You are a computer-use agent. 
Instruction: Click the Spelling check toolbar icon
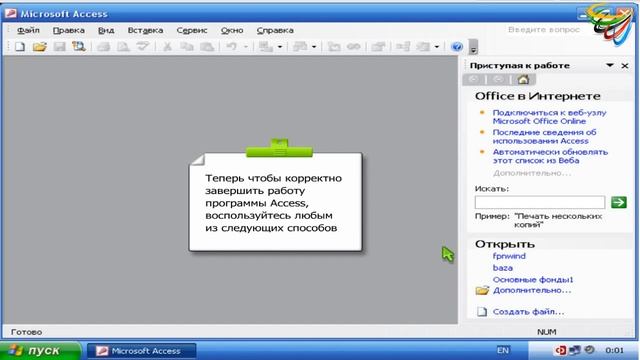pyautogui.click(x=142, y=47)
